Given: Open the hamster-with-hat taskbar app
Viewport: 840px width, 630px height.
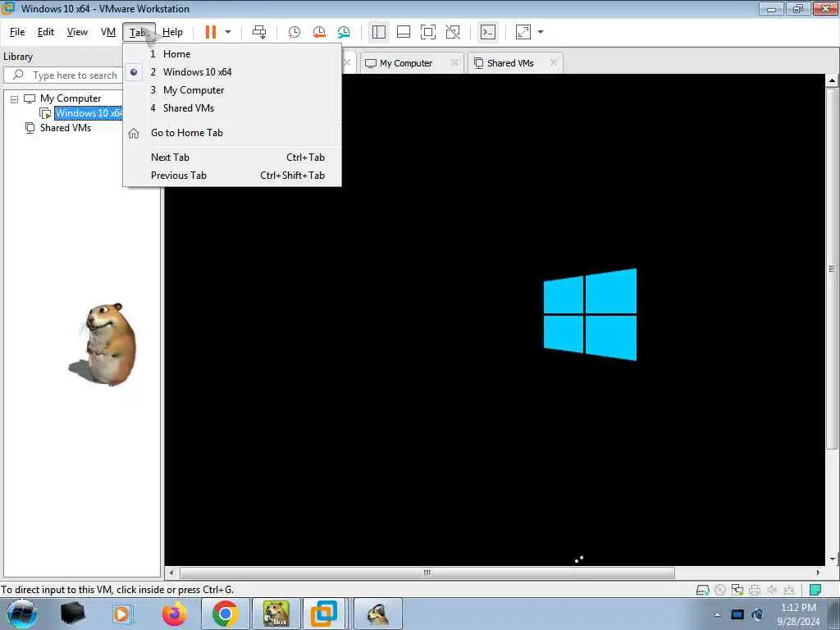Looking at the screenshot, I should point(377,614).
